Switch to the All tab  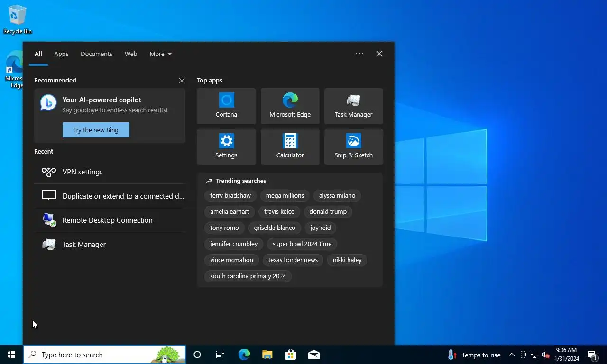click(38, 54)
